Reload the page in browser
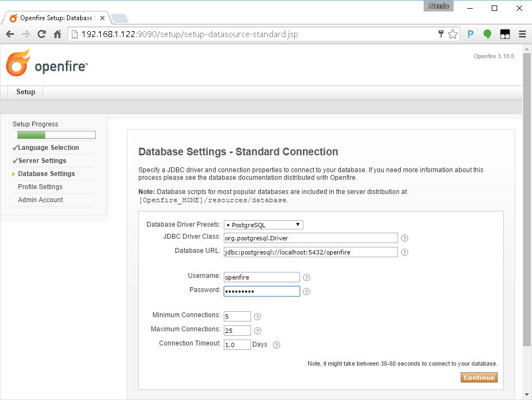The height and width of the screenshot is (400, 532). [x=41, y=34]
